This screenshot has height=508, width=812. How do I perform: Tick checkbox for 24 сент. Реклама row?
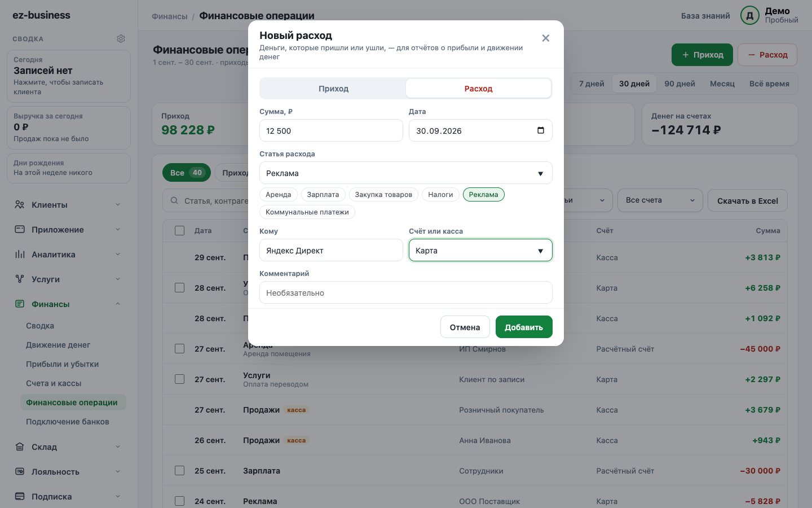179,501
